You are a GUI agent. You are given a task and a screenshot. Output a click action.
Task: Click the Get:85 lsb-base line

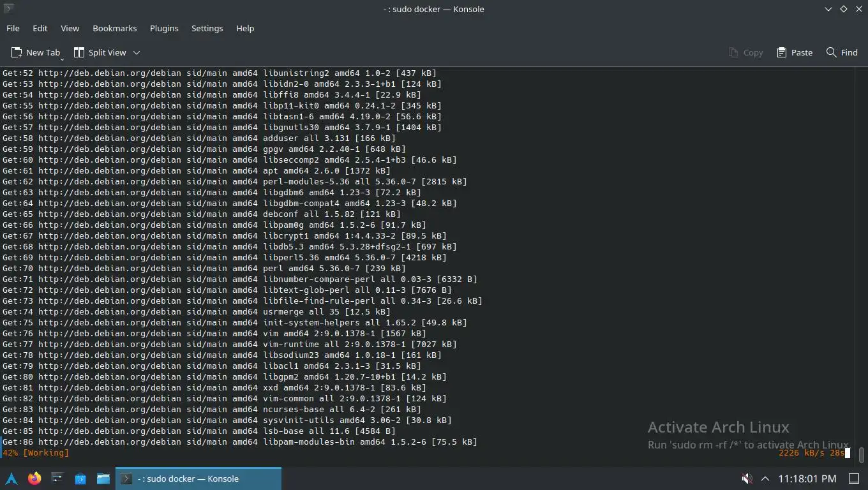click(199, 431)
